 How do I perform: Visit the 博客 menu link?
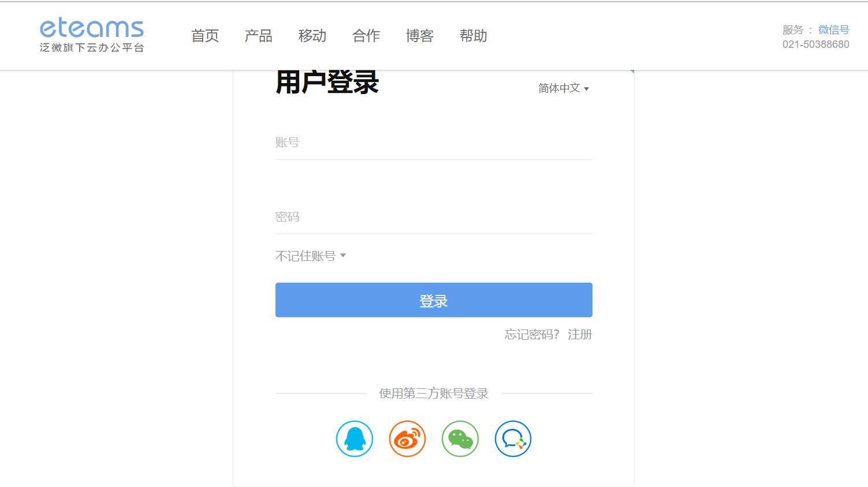point(420,36)
